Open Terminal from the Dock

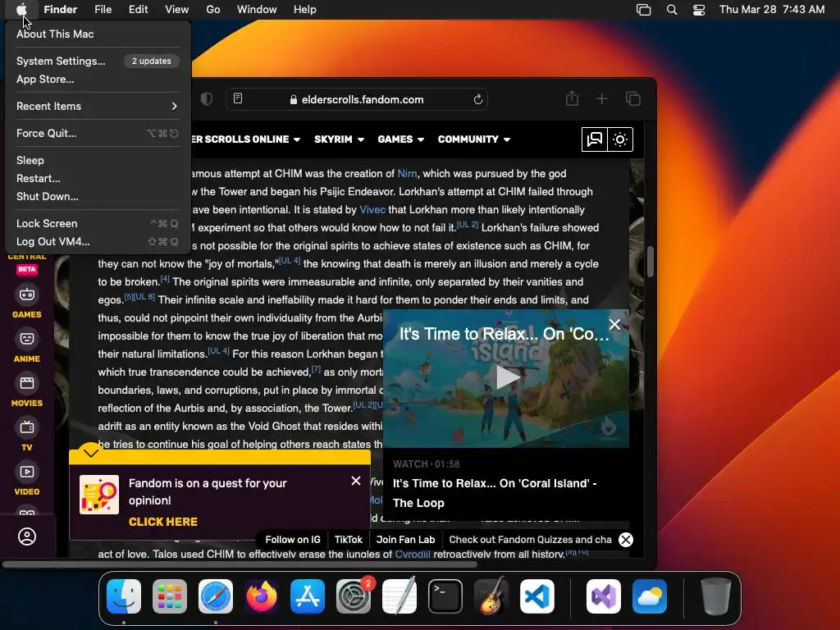[445, 596]
